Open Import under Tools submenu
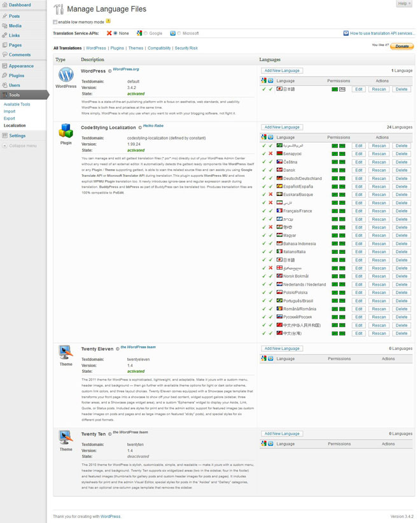Viewport: 420px width, 523px height. coord(10,111)
